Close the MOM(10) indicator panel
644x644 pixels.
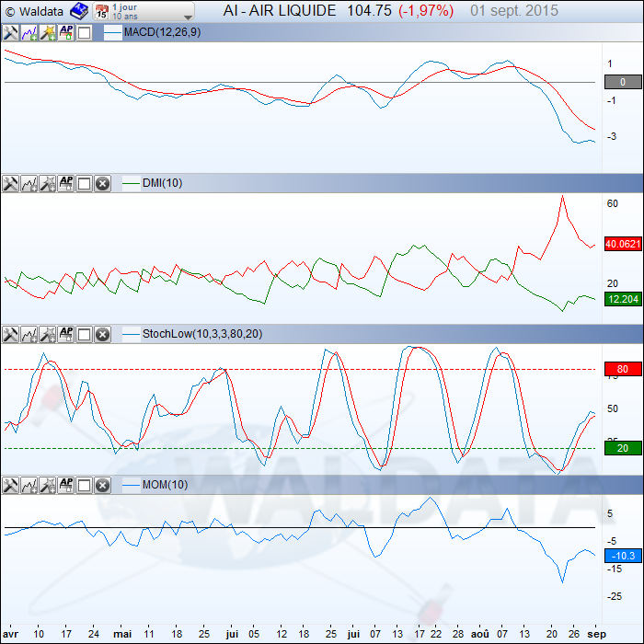click(103, 485)
